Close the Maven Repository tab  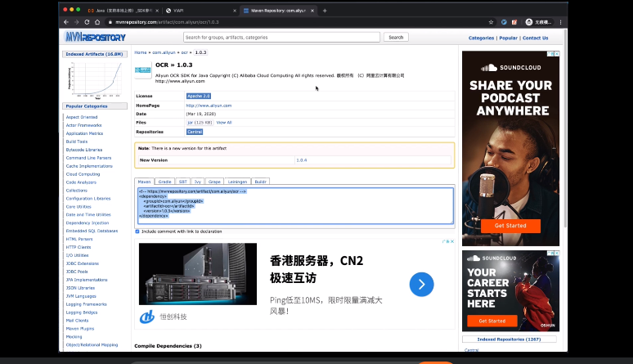coord(312,11)
